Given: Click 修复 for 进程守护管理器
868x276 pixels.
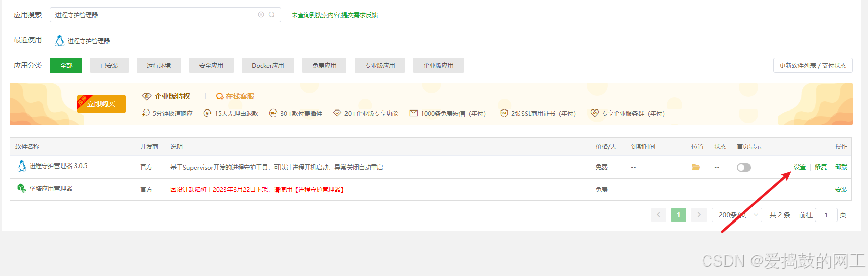Looking at the screenshot, I should pyautogui.click(x=821, y=167).
